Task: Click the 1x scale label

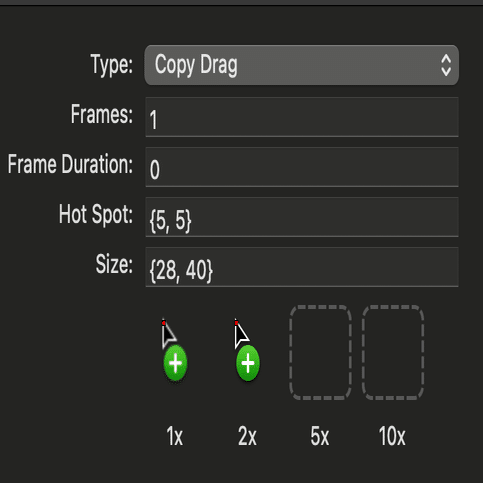Action: (175, 436)
